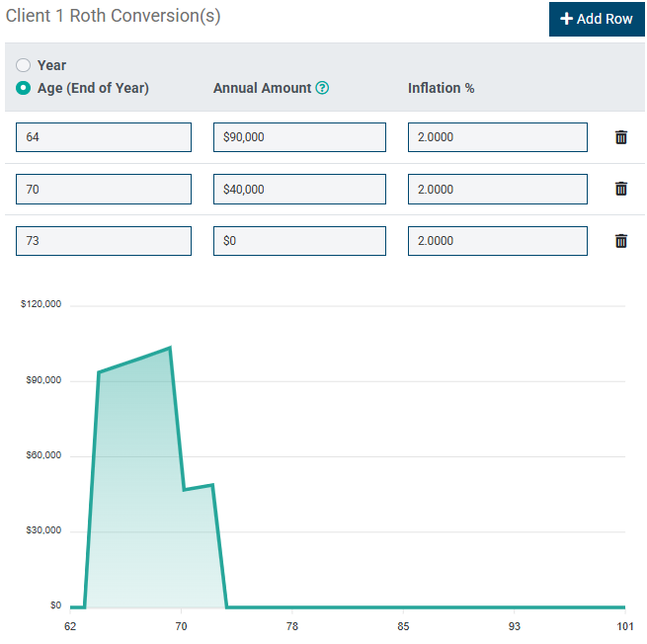
Task: Click the age field containing 64
Action: (104, 137)
